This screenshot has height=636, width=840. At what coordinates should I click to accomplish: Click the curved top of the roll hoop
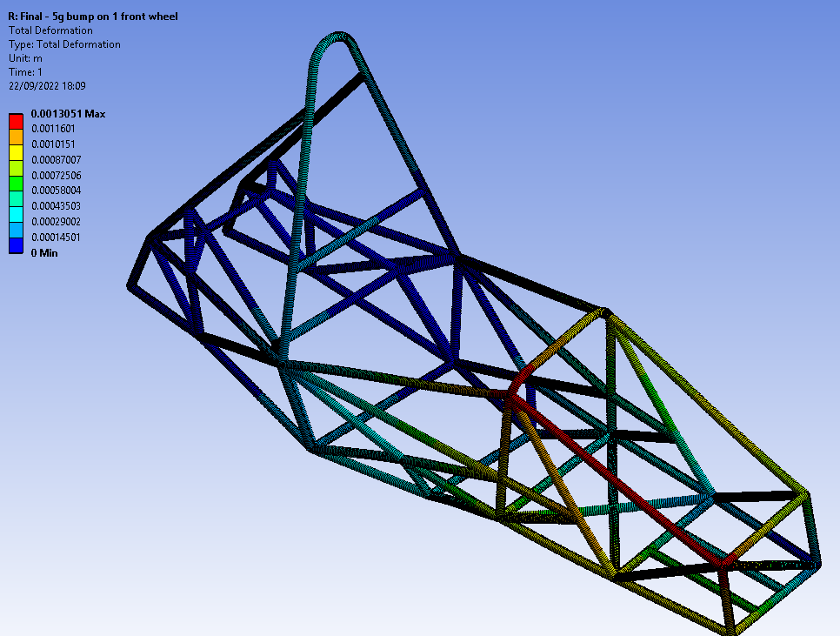click(335, 40)
